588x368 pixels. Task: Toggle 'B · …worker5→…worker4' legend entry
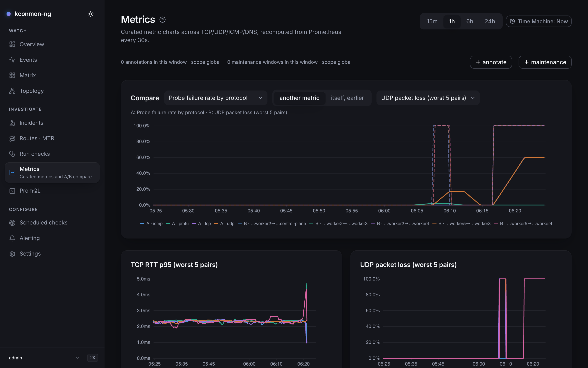[x=523, y=224]
